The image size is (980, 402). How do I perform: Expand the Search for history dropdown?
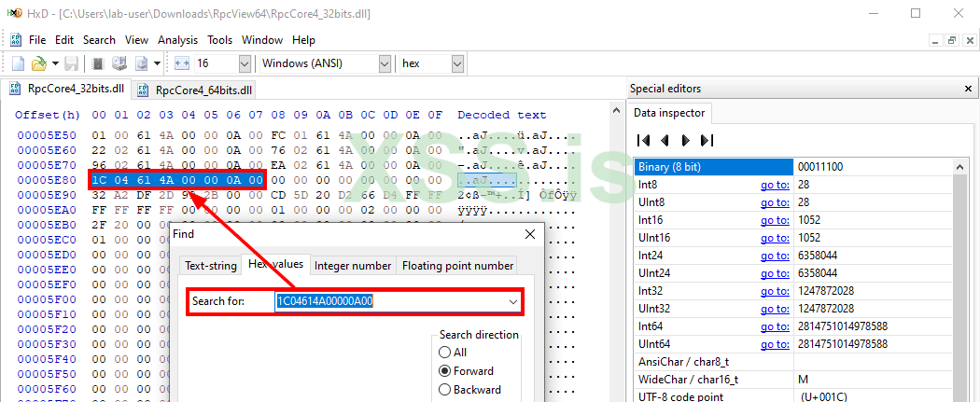[x=513, y=301]
